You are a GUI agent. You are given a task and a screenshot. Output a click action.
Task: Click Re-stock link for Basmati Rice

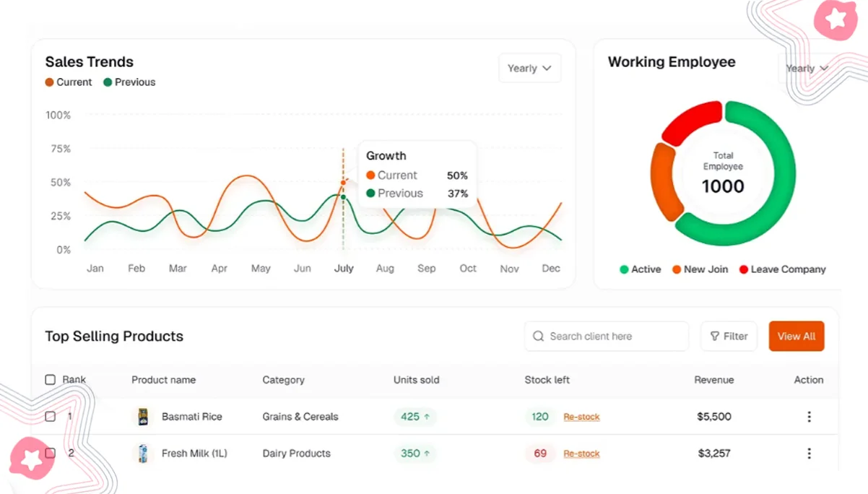[x=581, y=417]
